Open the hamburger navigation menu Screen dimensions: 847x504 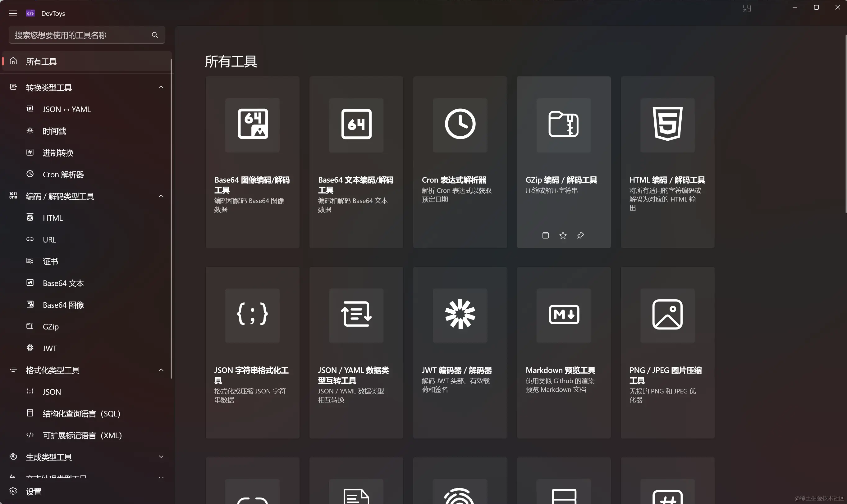13,14
